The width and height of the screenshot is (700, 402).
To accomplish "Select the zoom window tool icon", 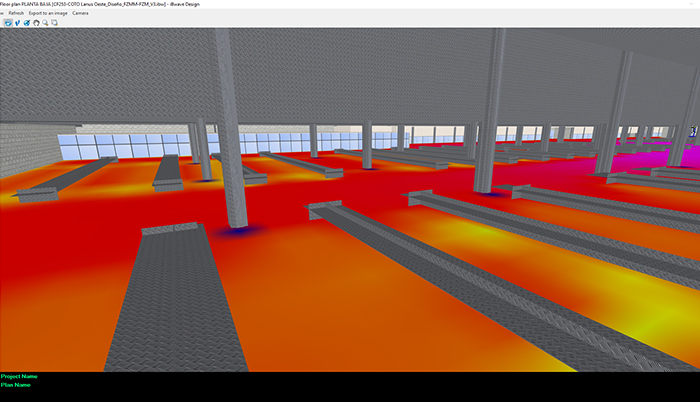I will 54,21.
